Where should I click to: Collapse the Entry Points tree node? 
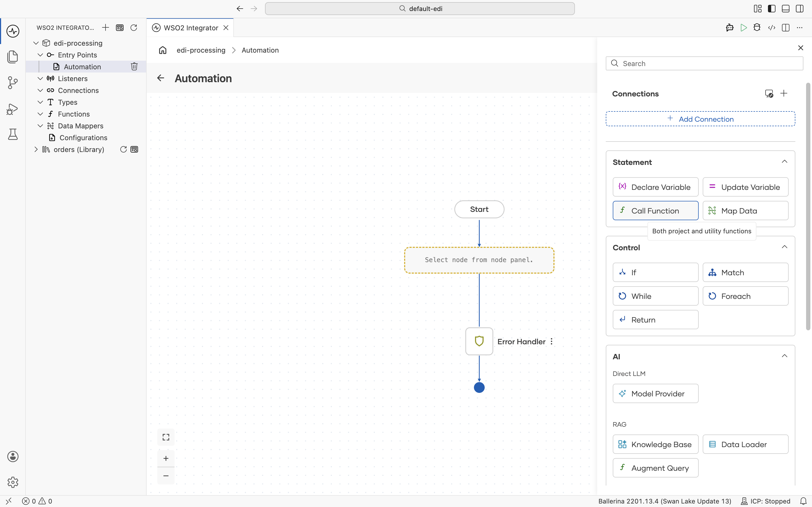click(40, 55)
